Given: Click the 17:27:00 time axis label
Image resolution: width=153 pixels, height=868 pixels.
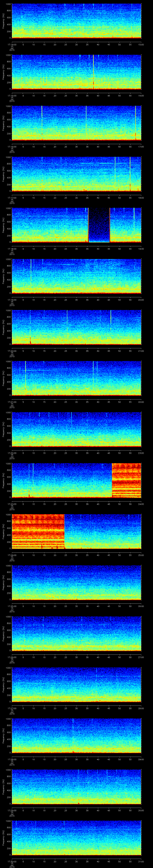Looking at the screenshot, I should click(x=12, y=708).
